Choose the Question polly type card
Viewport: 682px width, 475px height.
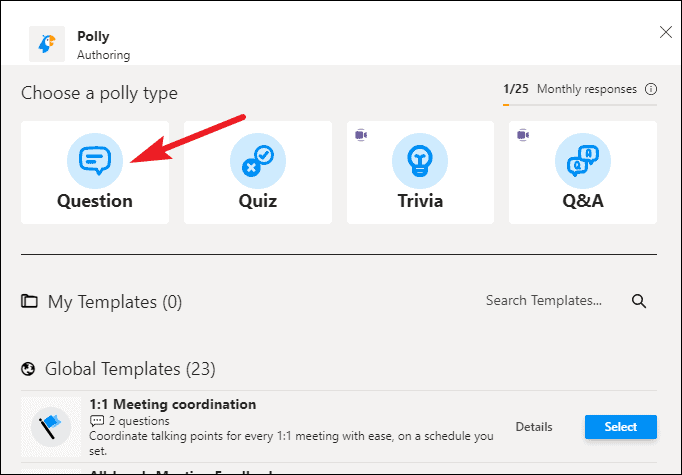pyautogui.click(x=95, y=173)
